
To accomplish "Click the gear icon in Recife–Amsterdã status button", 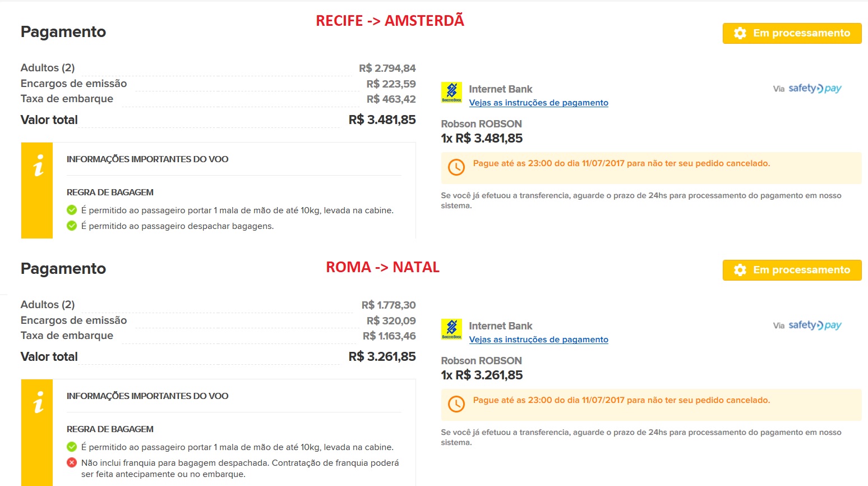I will [740, 33].
